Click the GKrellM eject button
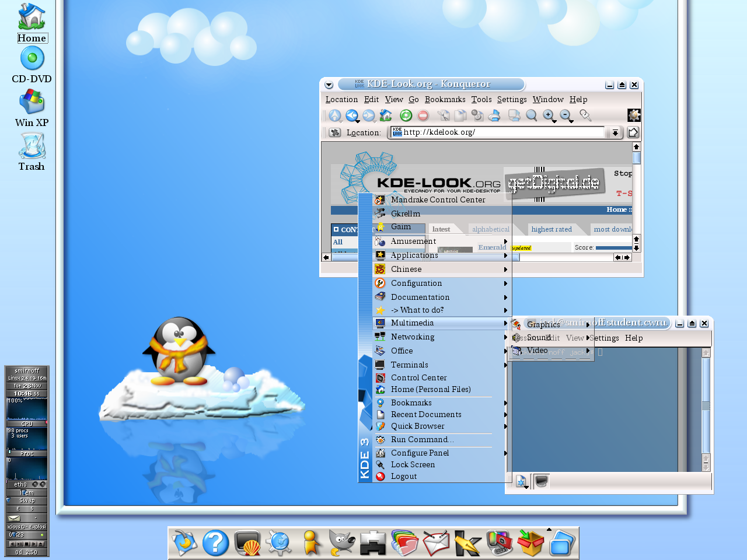The height and width of the screenshot is (560, 747). click(41, 544)
